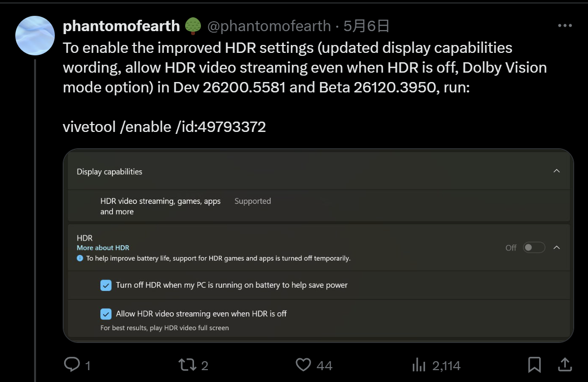Open the 5月6日 post date link
588x382 pixels.
pyautogui.click(x=366, y=26)
